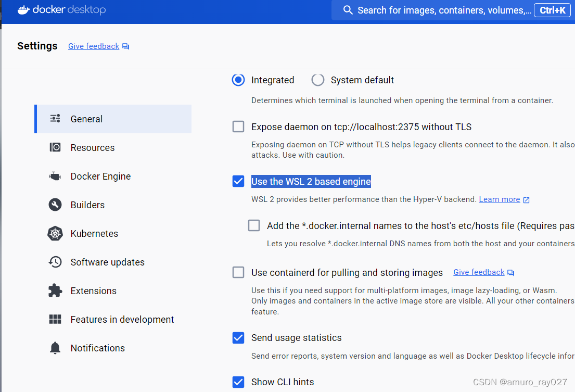Click the docker desktop title text
The image size is (575, 392).
(x=69, y=9)
